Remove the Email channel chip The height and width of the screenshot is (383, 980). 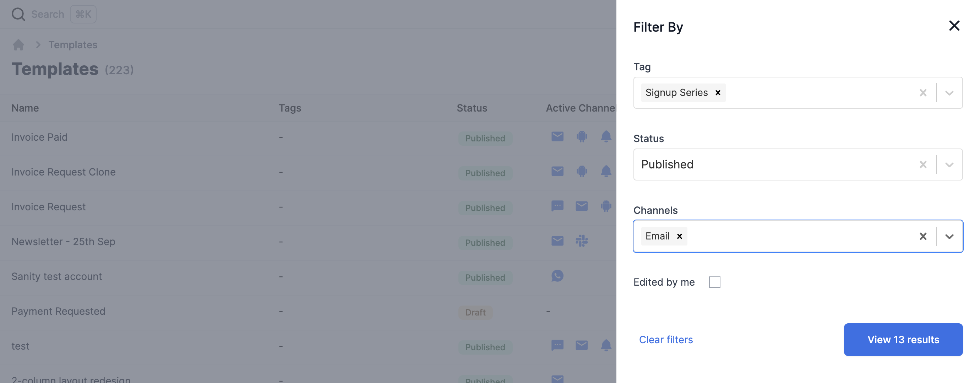[x=680, y=236]
